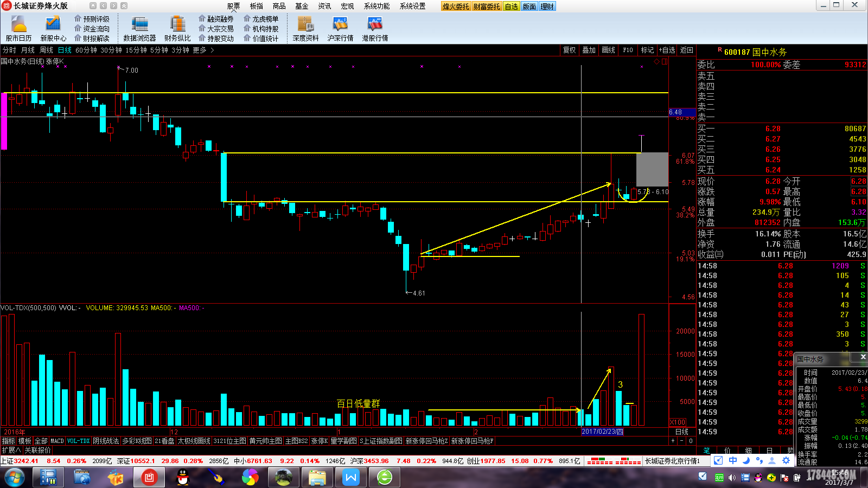Open the 股市日历 stock calendar icon
This screenshot has width=868, height=488.
pyautogui.click(x=18, y=28)
